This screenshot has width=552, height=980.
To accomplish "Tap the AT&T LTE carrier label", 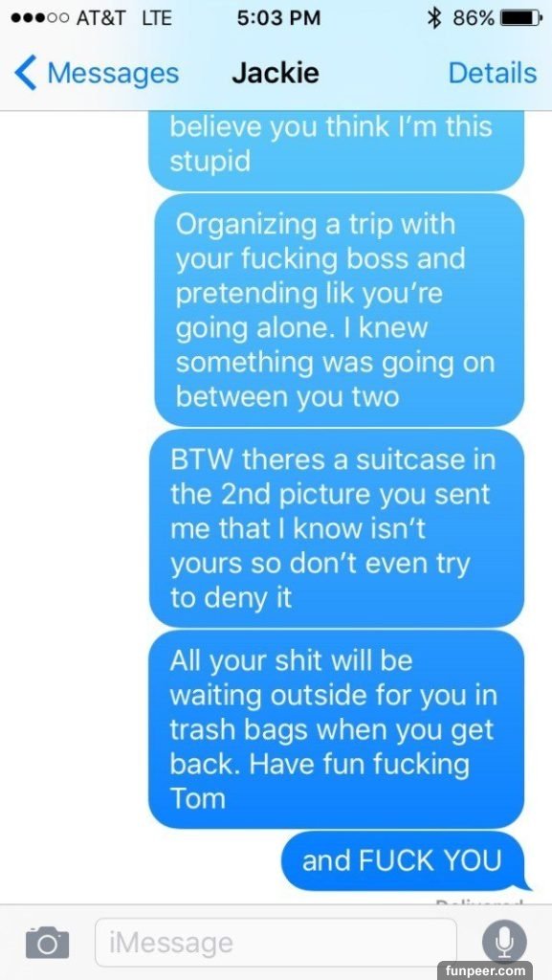I will pyautogui.click(x=123, y=18).
